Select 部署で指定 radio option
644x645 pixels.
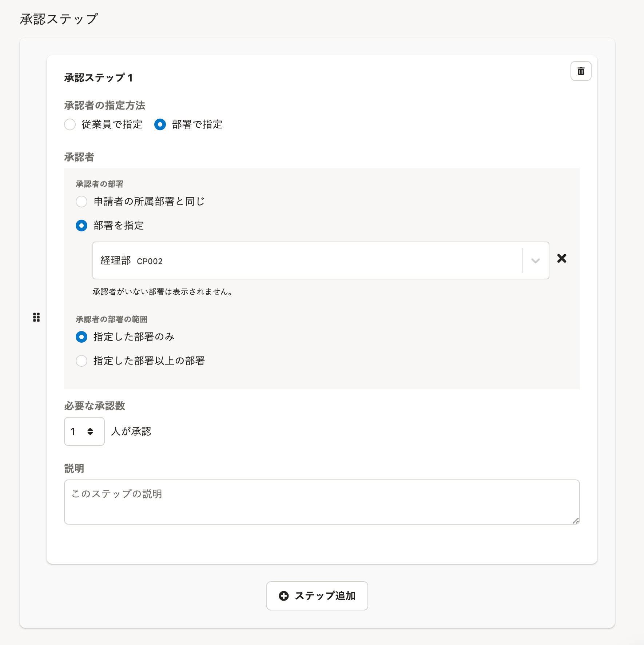(160, 124)
